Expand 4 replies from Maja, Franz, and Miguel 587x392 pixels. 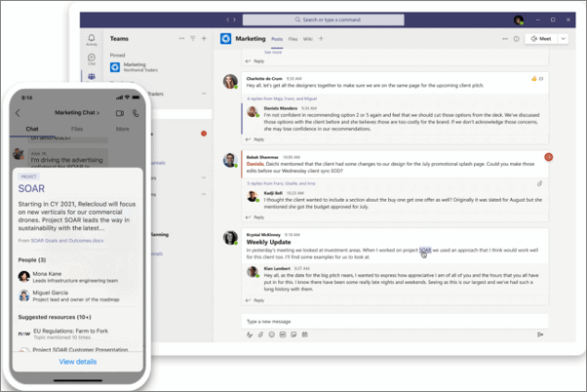pyautogui.click(x=282, y=98)
